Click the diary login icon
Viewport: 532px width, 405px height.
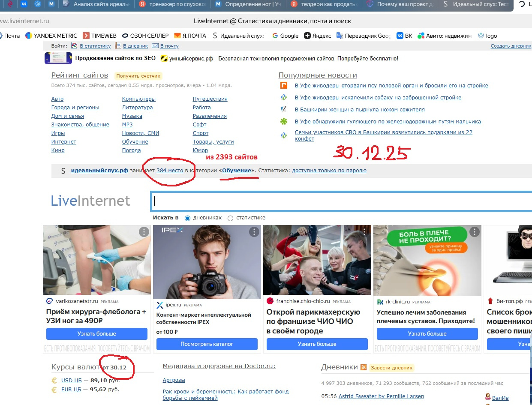coord(117,45)
